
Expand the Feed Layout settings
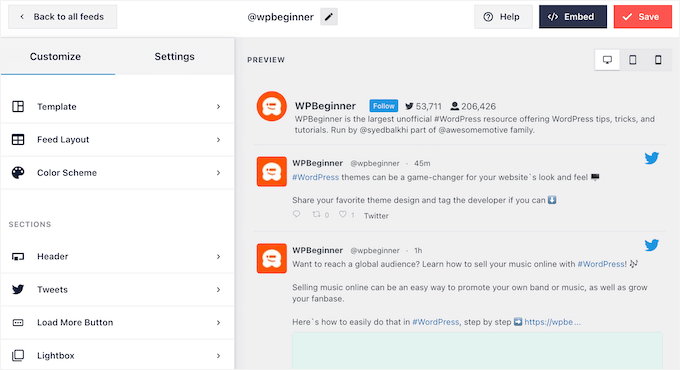pos(117,140)
